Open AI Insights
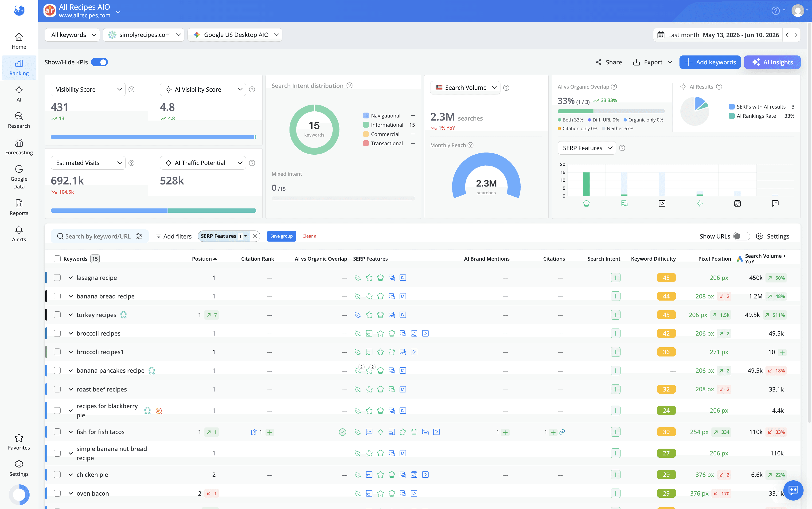Image resolution: width=812 pixels, height=509 pixels. [772, 62]
